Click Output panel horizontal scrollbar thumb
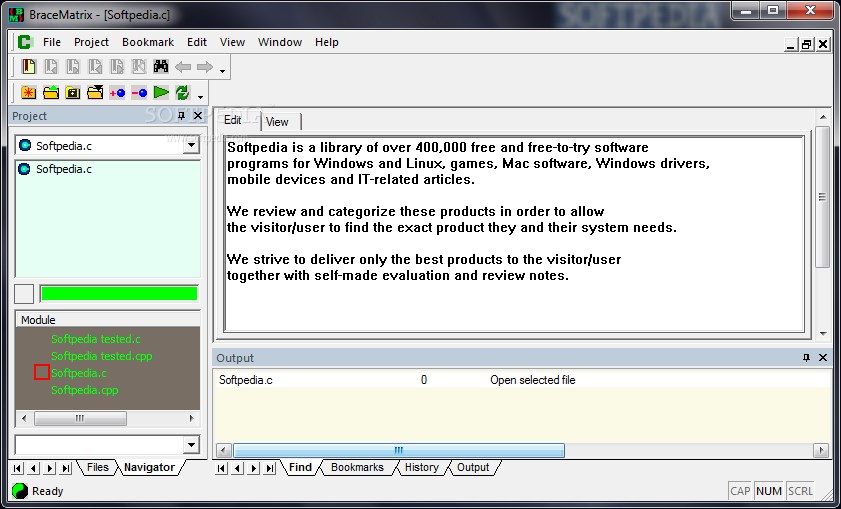Screen dimensions: 841x509 399,450
